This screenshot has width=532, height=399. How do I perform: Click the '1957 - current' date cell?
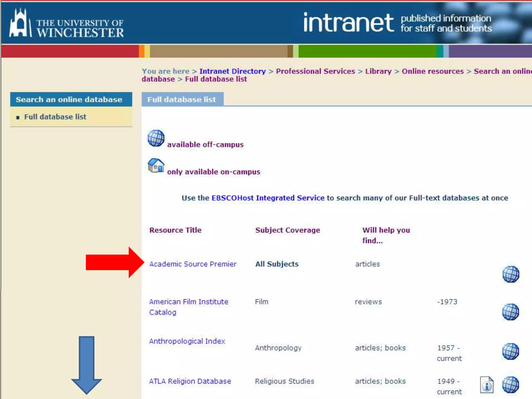pyautogui.click(x=449, y=353)
